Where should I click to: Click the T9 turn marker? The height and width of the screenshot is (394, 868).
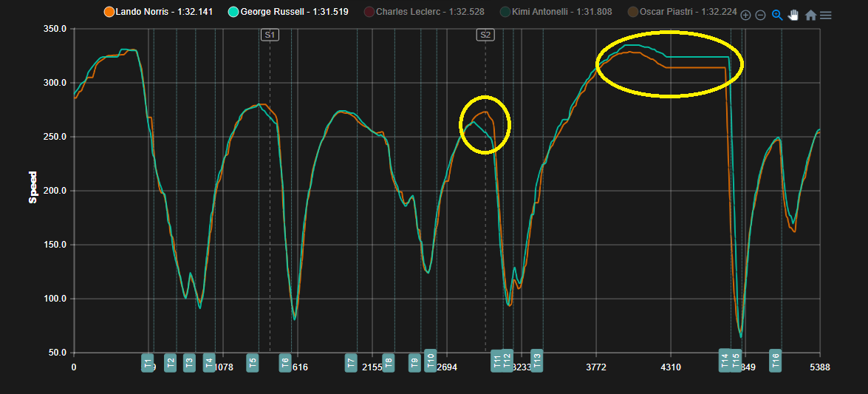pyautogui.click(x=414, y=362)
